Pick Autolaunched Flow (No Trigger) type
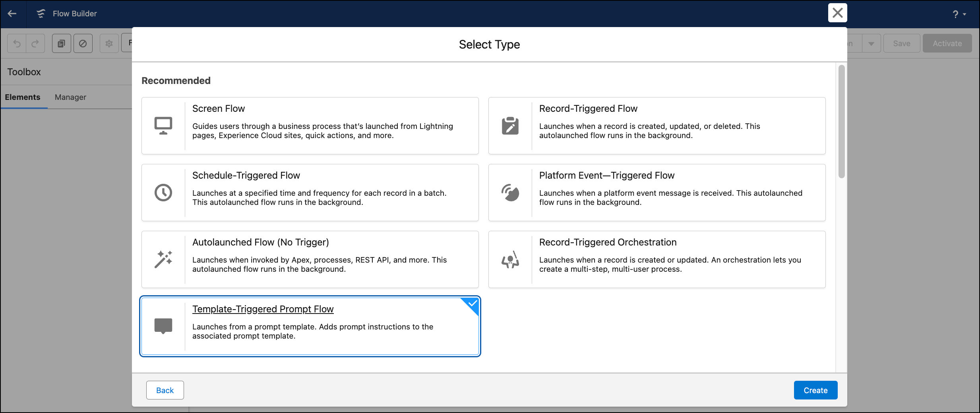This screenshot has height=413, width=980. [310, 259]
